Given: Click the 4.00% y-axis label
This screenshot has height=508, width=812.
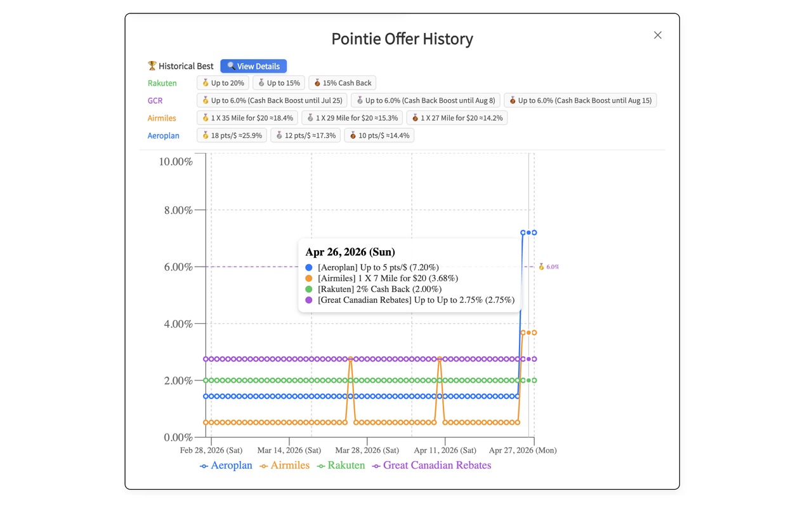Looking at the screenshot, I should point(178,324).
